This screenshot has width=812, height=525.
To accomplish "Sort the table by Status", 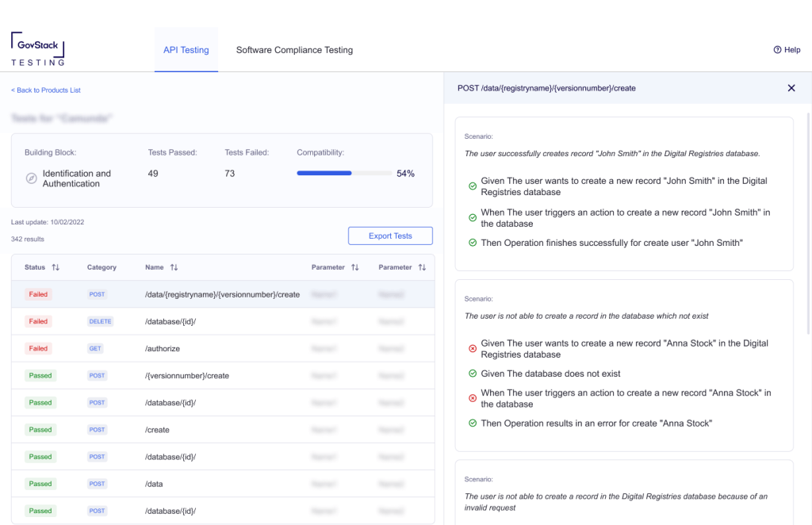I will click(56, 267).
